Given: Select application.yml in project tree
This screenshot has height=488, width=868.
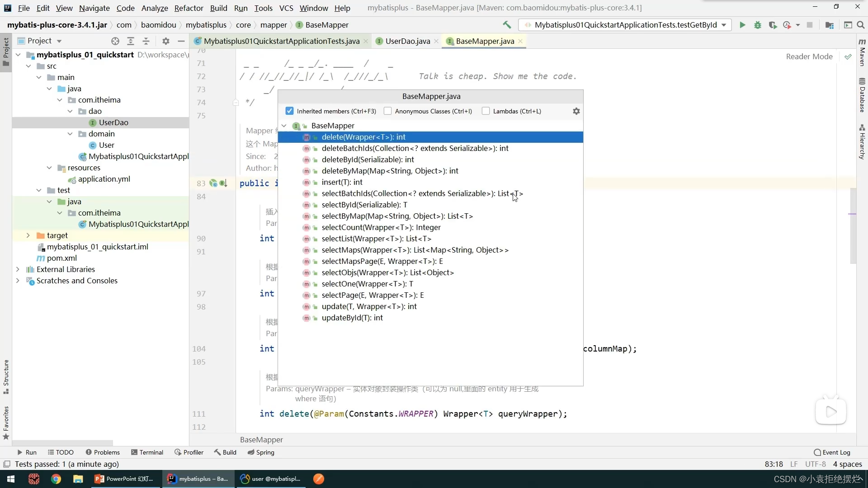Looking at the screenshot, I should point(104,179).
